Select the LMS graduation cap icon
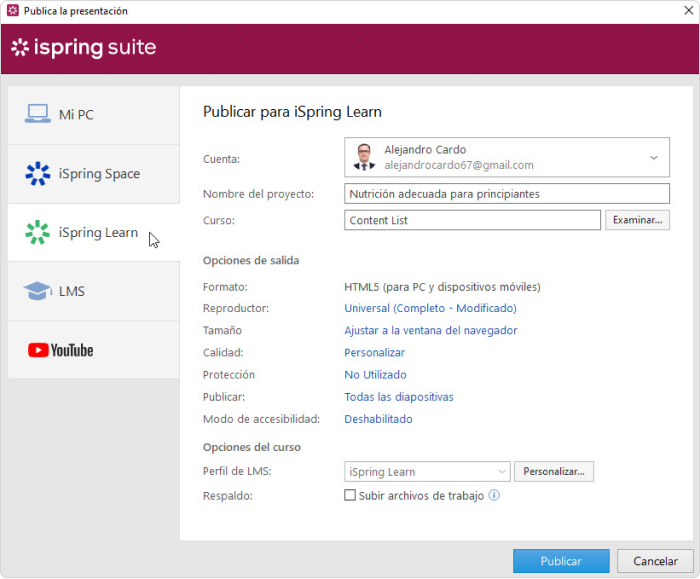The image size is (700, 579). (38, 291)
